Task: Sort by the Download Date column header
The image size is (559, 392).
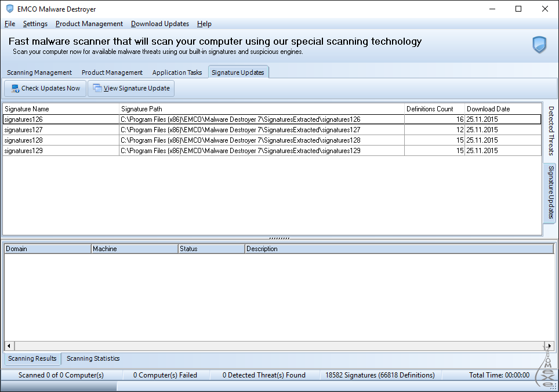Action: pos(503,109)
